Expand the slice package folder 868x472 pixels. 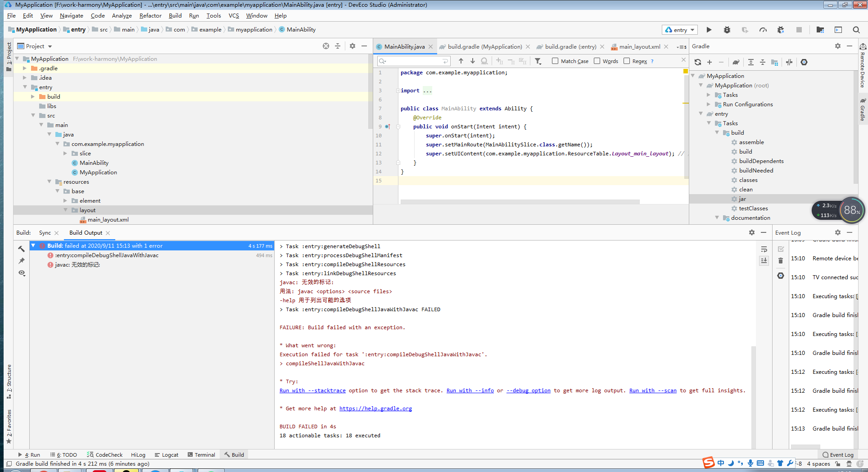click(x=65, y=154)
